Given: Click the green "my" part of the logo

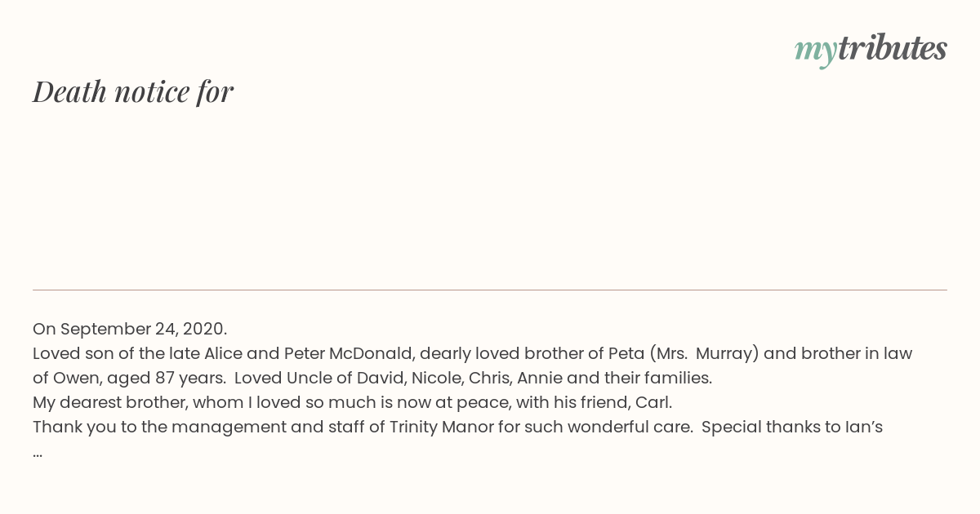Looking at the screenshot, I should click(x=815, y=51).
